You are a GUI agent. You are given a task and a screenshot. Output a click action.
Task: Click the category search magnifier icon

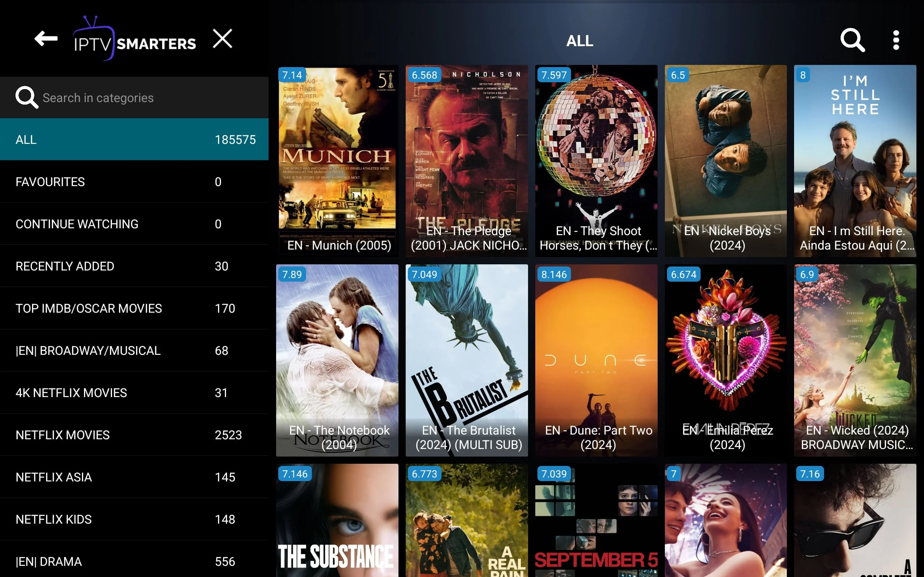coord(26,97)
